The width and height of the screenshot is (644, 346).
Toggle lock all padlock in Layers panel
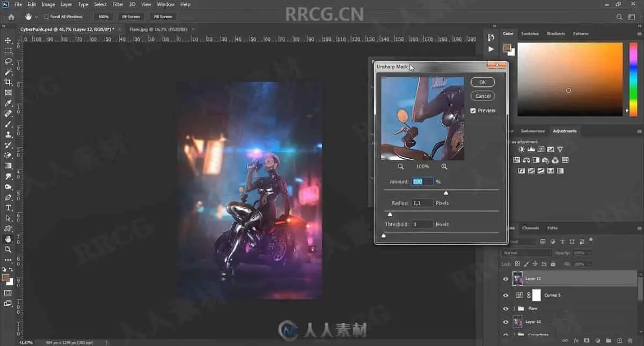(553, 264)
